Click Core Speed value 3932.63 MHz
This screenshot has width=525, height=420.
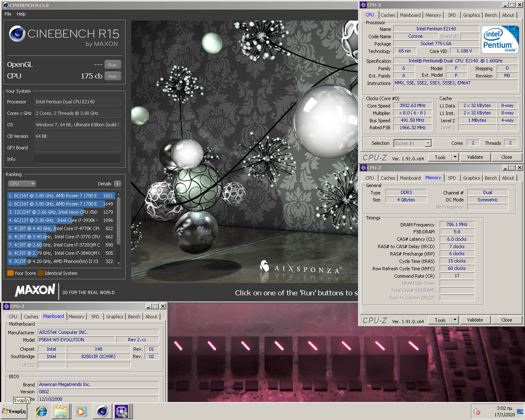[413, 105]
